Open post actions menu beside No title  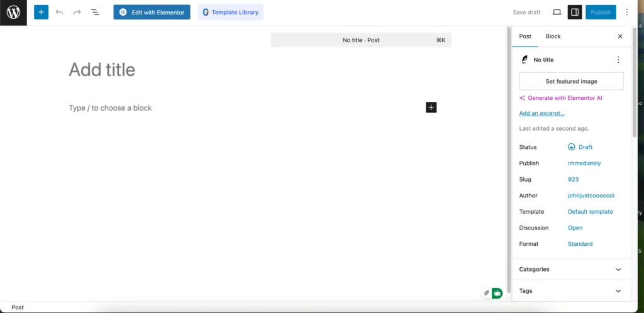pos(618,60)
